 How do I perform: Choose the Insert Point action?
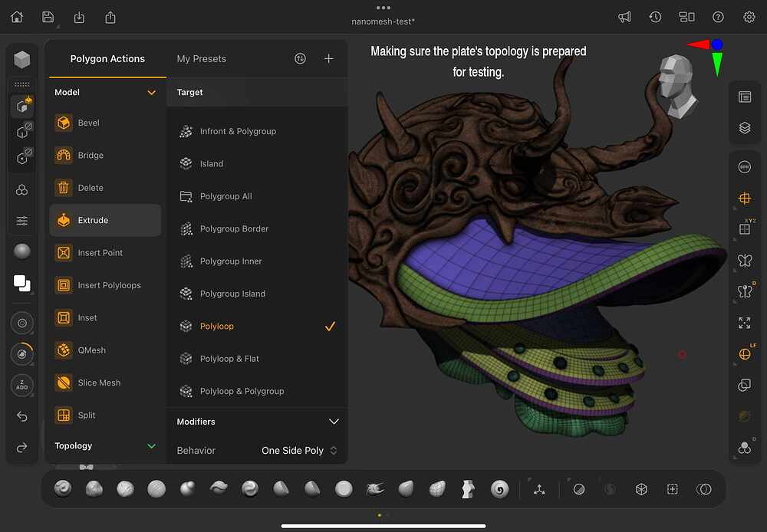pyautogui.click(x=105, y=253)
